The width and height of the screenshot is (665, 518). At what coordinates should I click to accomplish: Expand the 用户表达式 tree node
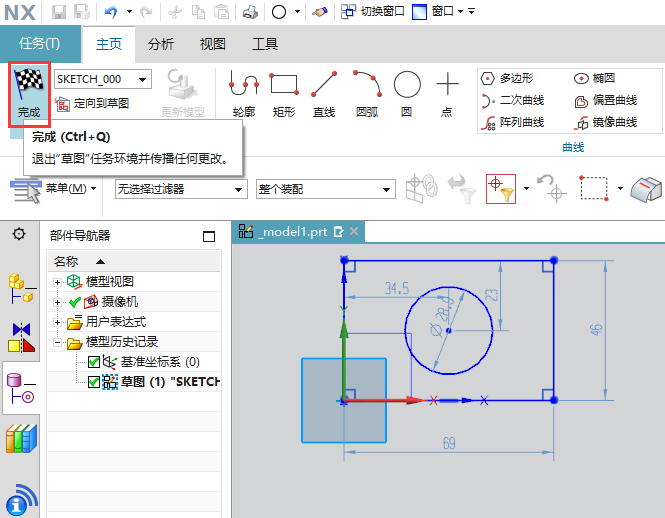click(x=57, y=322)
